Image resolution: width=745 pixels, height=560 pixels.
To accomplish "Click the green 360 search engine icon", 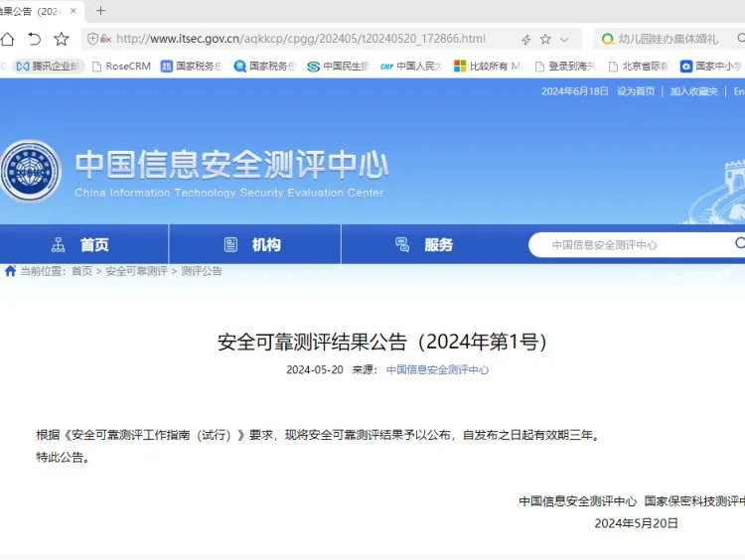I will 607,39.
